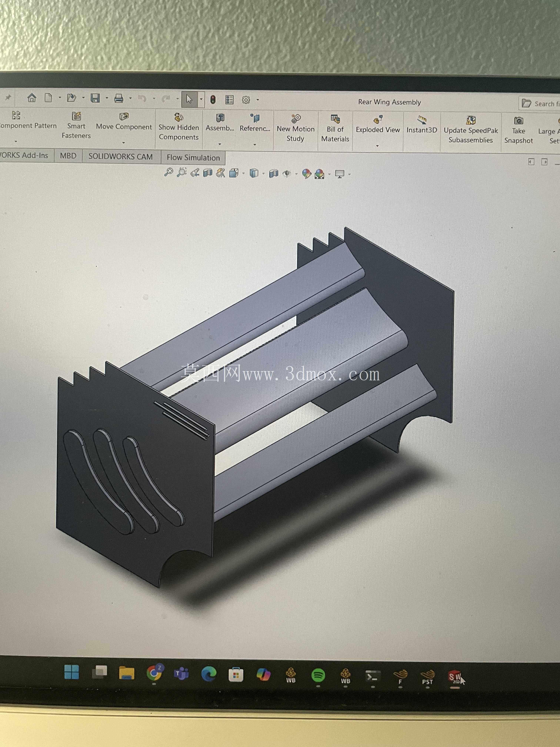Viewport: 560px width, 747px height.
Task: Click the Home icon in quick access toolbar
Action: (x=32, y=98)
